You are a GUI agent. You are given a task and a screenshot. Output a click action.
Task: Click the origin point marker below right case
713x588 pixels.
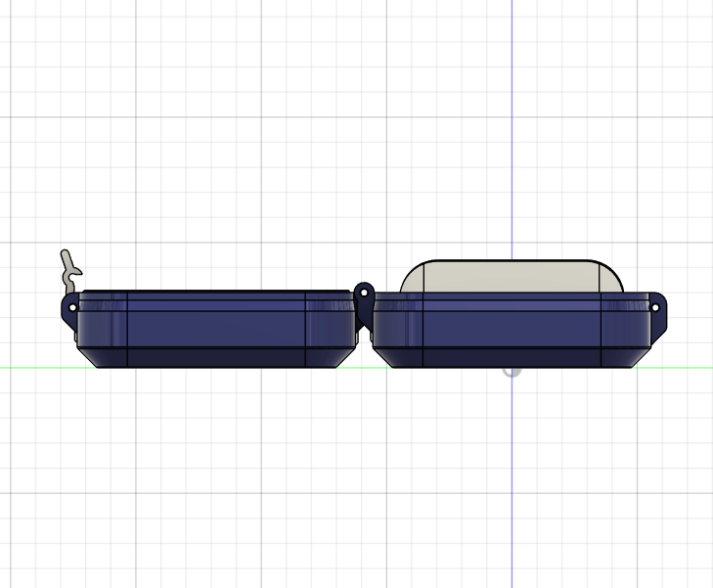pos(512,370)
